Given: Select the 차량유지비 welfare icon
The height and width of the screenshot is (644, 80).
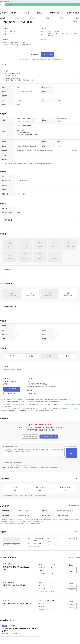Looking at the screenshot, I should coord(40,244).
